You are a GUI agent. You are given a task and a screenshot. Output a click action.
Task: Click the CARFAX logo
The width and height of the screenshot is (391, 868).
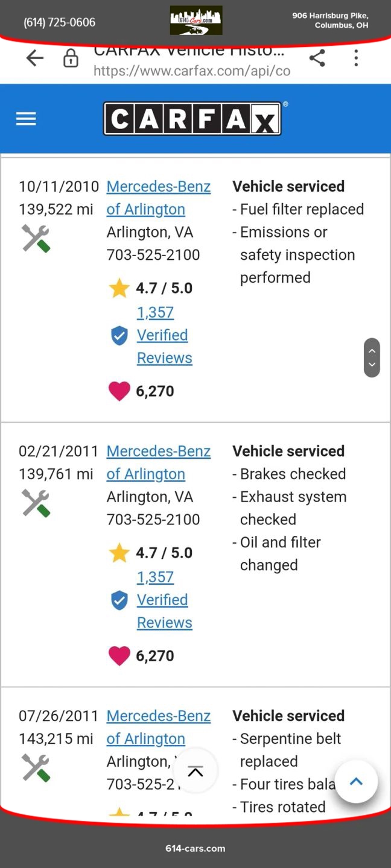coord(192,119)
